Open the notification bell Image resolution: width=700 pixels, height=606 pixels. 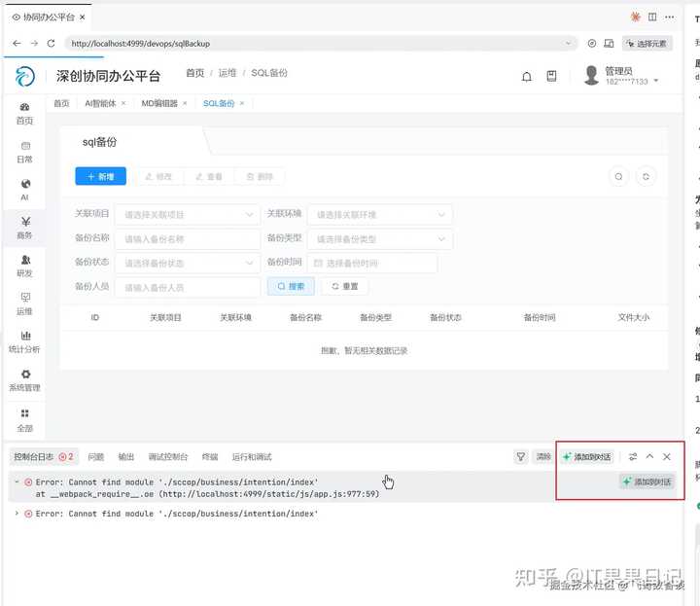tap(527, 77)
